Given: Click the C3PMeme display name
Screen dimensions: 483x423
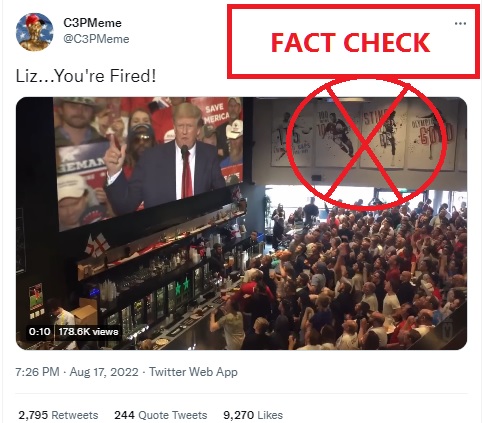Looking at the screenshot, I should (x=92, y=23).
